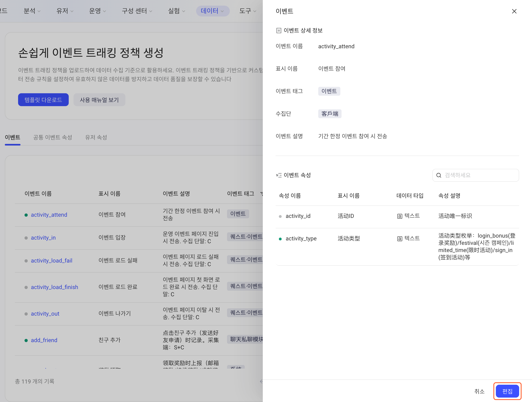Screen dimensions: 532x402
Task: Focus the 검색하세요 search field
Action: click(476, 175)
